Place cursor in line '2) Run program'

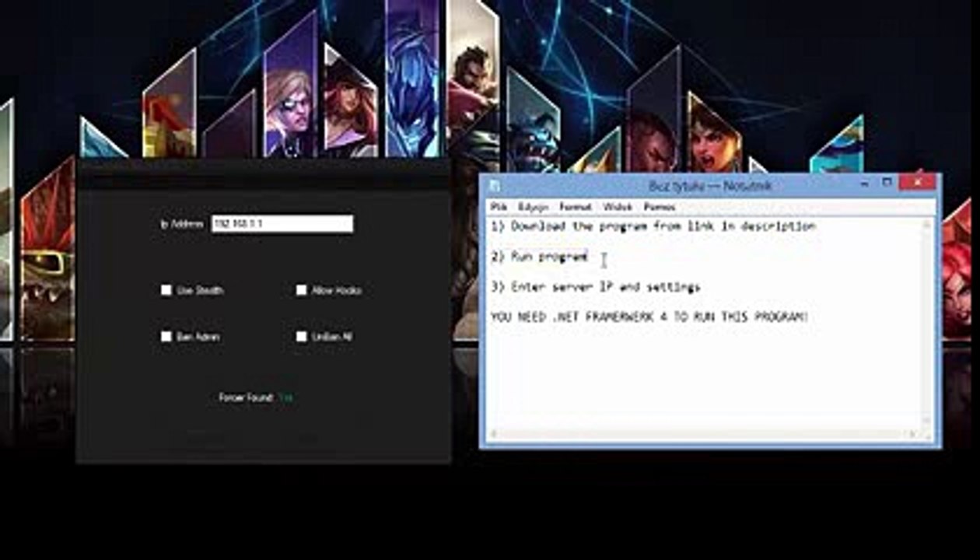(x=539, y=257)
